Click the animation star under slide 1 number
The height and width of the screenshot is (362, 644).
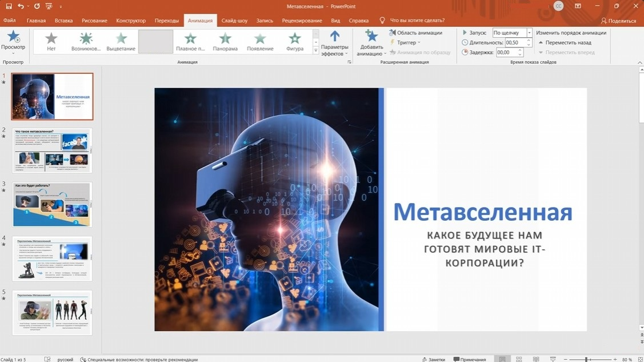(3, 82)
